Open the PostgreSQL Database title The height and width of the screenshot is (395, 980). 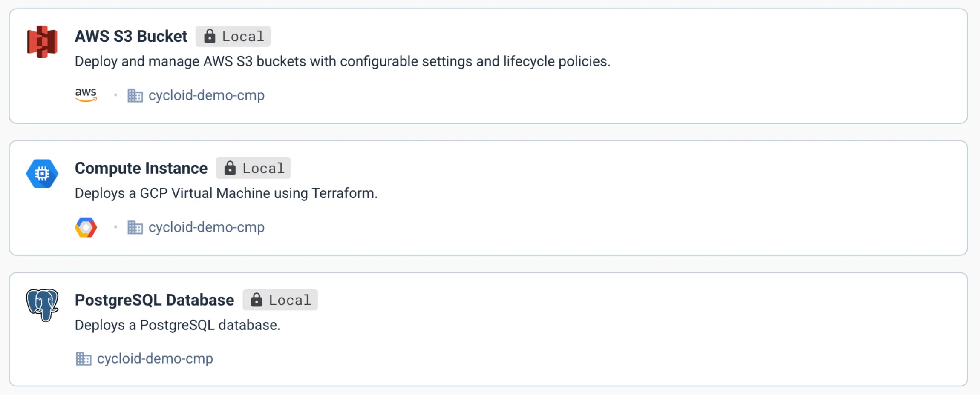click(x=154, y=300)
